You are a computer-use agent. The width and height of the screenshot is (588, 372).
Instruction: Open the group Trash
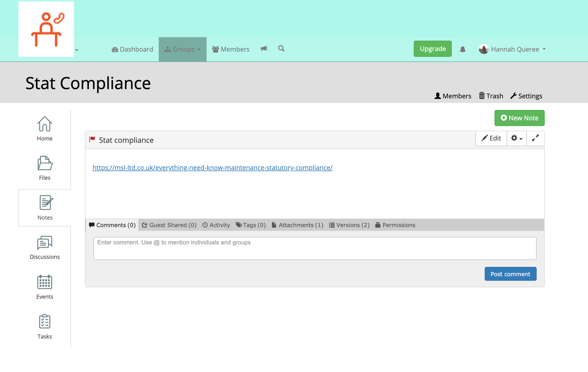(491, 96)
